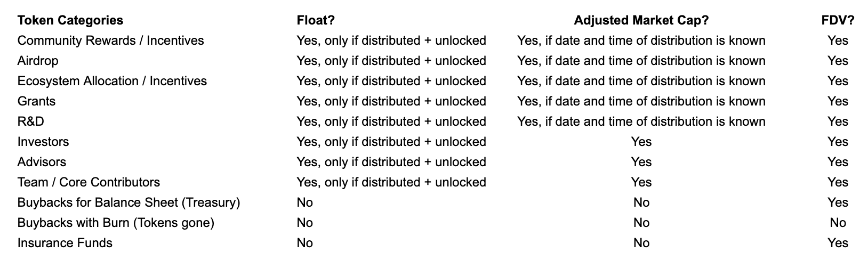
Task: Click the Adjusted Market Cap value for Airdrop
Action: [641, 61]
